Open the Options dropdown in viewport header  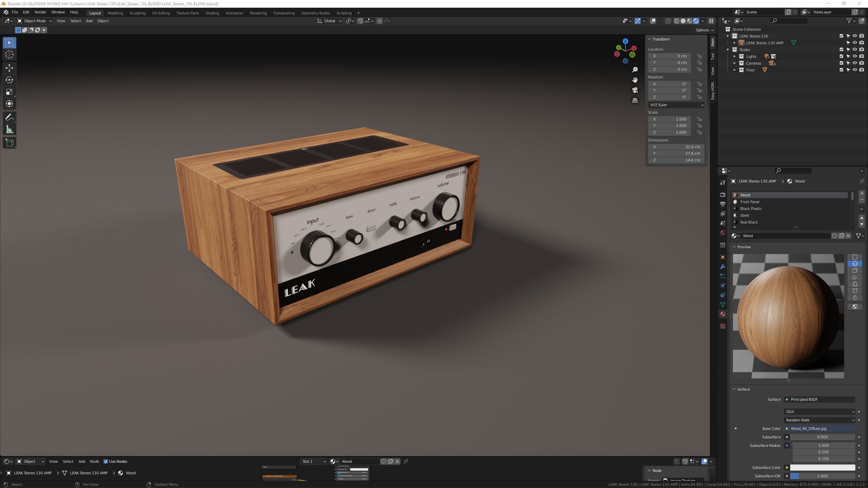pos(704,30)
